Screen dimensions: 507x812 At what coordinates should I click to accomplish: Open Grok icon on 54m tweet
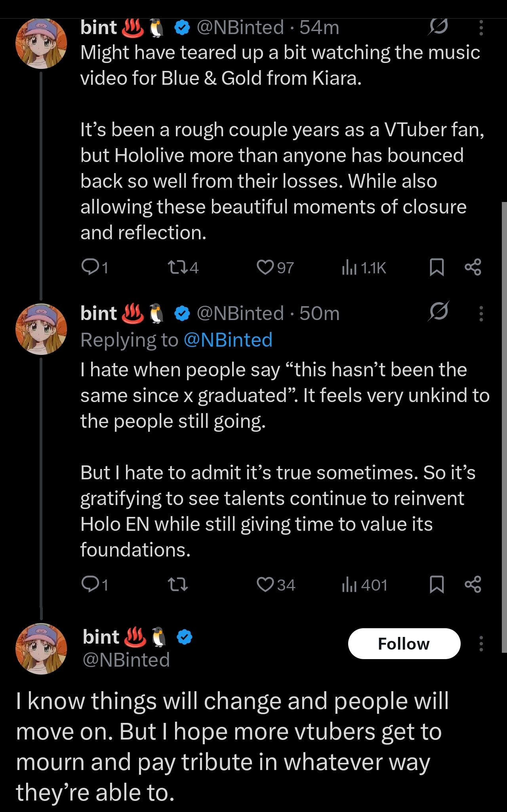click(x=438, y=28)
